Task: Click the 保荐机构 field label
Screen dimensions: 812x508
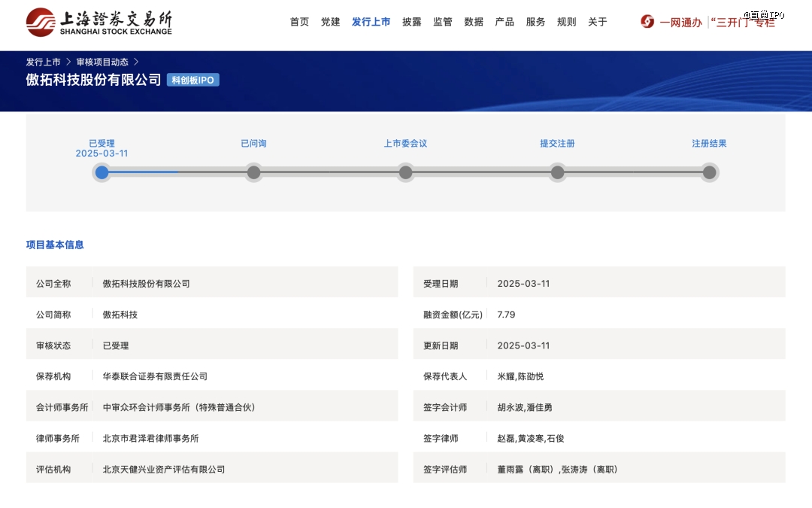Action: (x=53, y=376)
